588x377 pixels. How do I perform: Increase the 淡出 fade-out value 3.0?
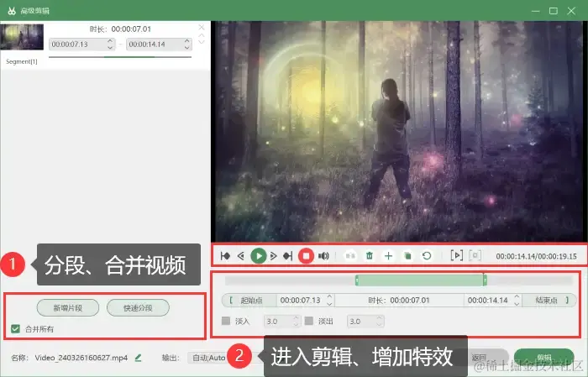[x=379, y=317]
